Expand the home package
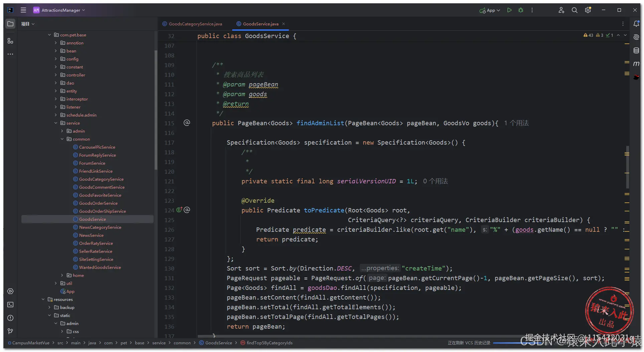644x352 pixels. pyautogui.click(x=62, y=275)
